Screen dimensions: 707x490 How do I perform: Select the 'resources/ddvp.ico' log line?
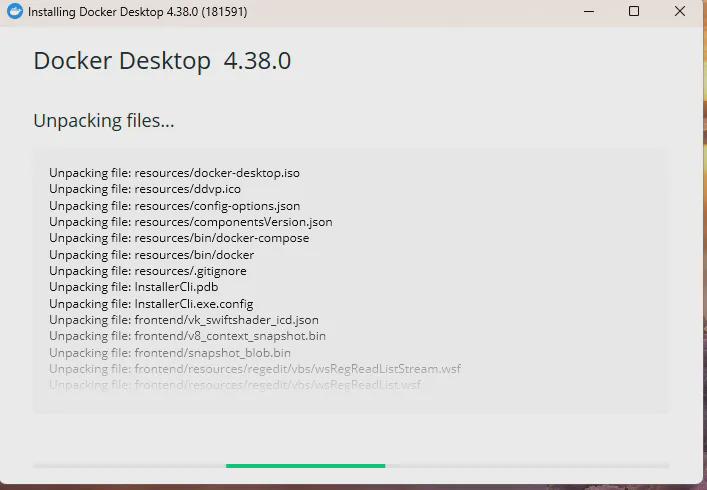coord(145,189)
